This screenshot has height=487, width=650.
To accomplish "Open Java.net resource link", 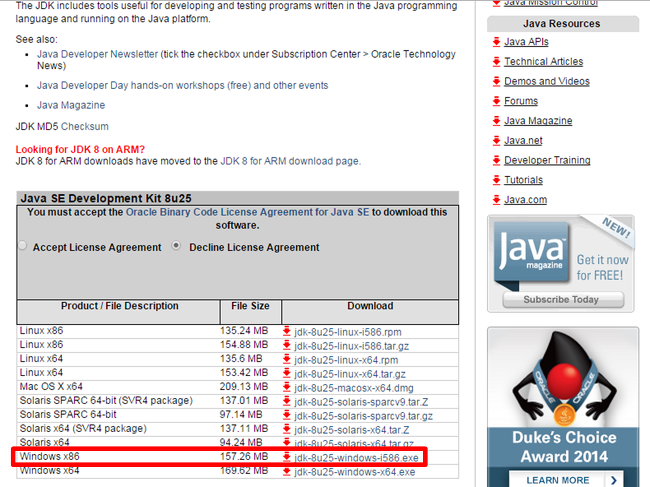I will pos(523,141).
